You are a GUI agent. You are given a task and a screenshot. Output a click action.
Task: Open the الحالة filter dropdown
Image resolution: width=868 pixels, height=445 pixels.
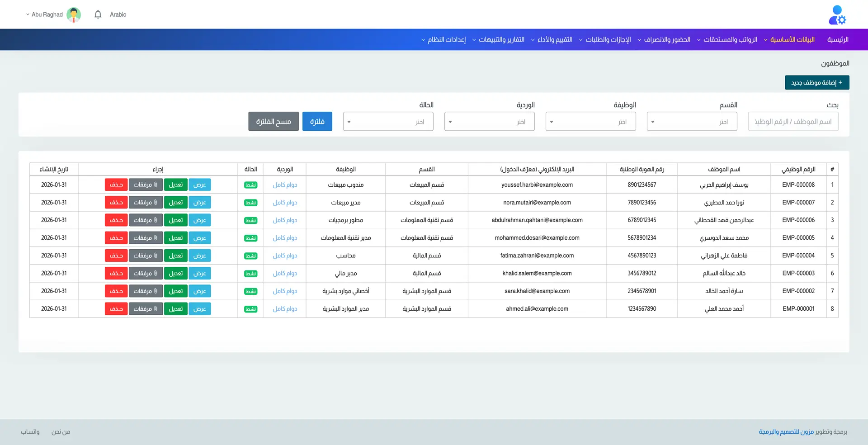point(388,122)
